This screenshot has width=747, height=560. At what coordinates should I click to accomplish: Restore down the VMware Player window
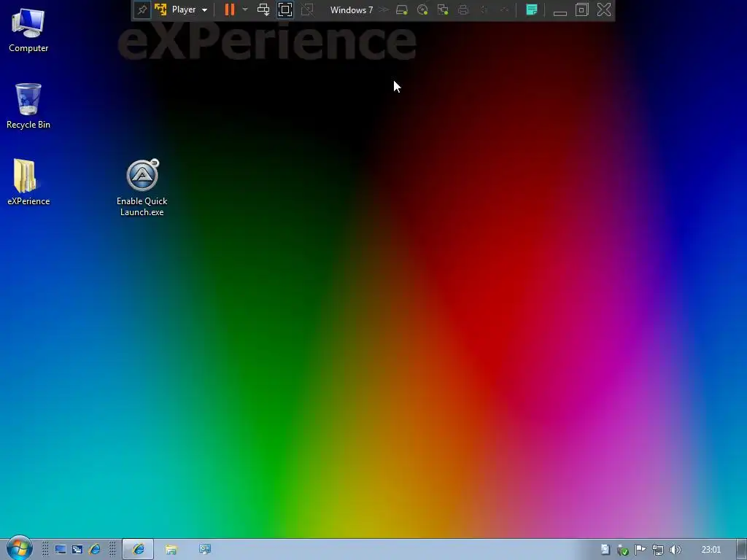(581, 9)
